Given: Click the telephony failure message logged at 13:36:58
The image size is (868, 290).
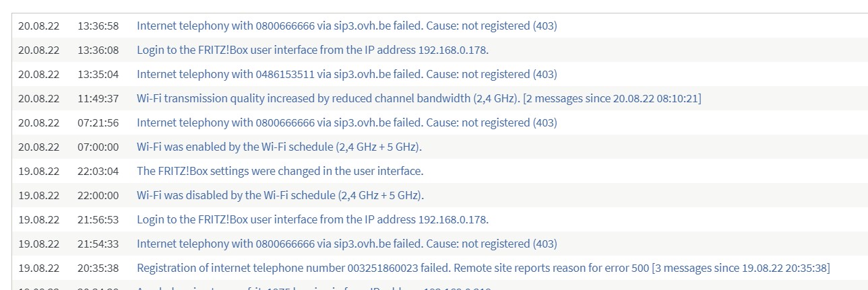Looking at the screenshot, I should pyautogui.click(x=346, y=26).
